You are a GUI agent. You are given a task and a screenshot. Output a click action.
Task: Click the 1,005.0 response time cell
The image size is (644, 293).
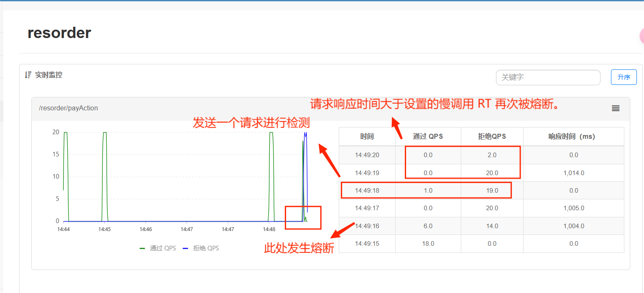(x=573, y=208)
